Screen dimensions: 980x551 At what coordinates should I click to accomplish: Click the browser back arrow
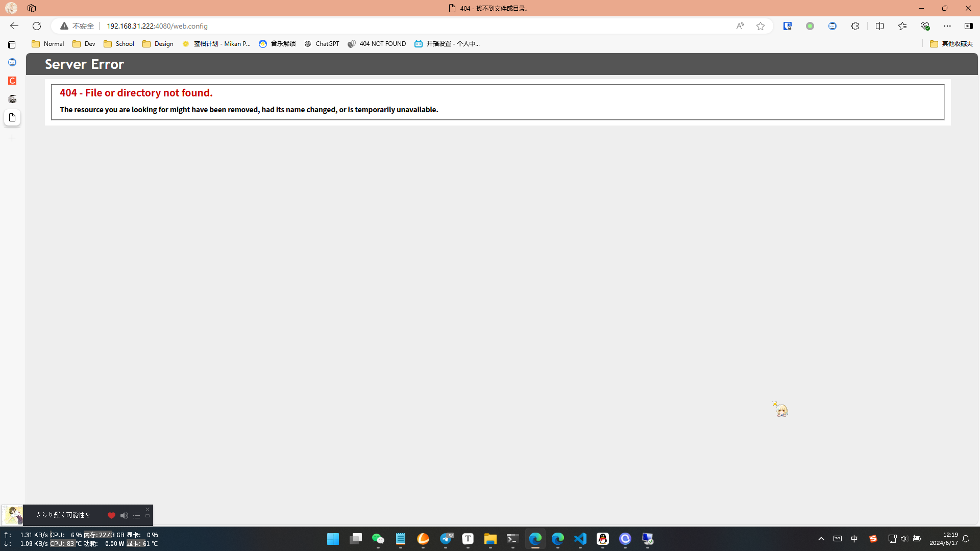[x=14, y=26]
